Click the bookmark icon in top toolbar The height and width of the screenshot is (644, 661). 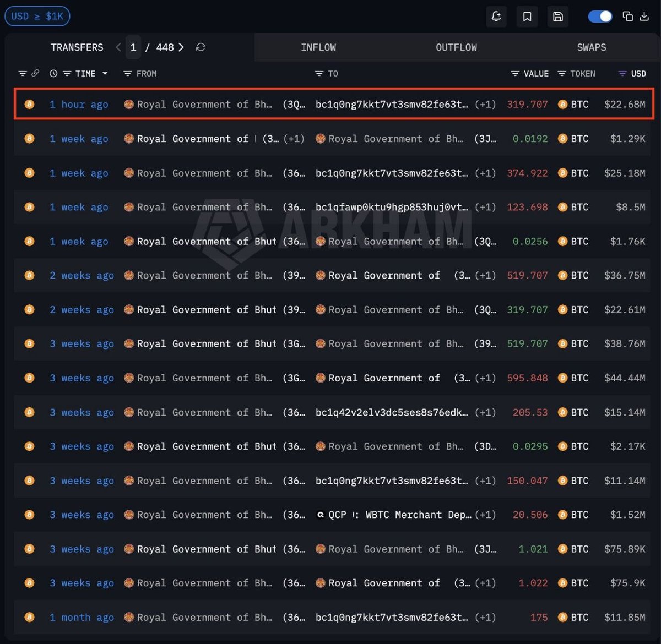[x=527, y=17]
